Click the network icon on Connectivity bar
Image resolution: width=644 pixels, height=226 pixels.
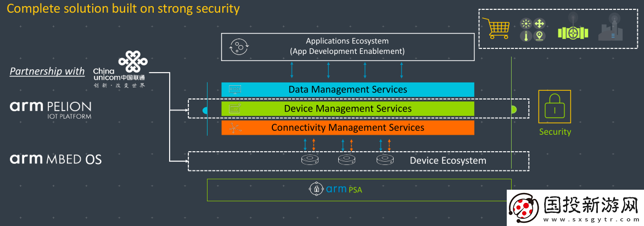click(x=234, y=128)
